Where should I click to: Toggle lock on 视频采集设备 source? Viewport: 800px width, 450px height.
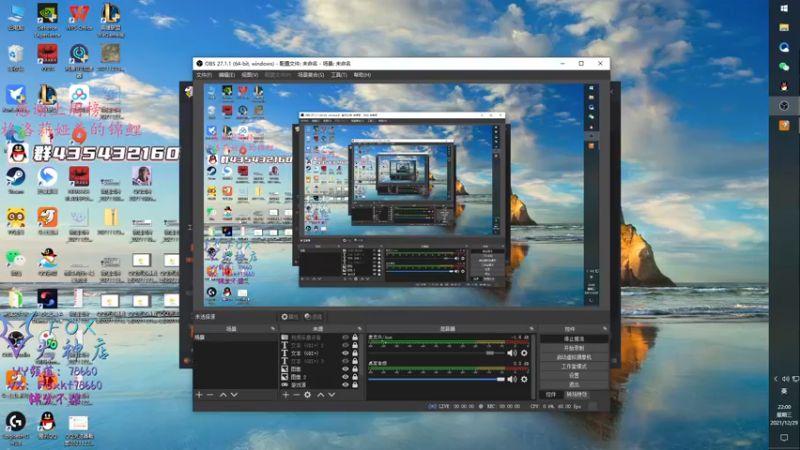click(355, 337)
